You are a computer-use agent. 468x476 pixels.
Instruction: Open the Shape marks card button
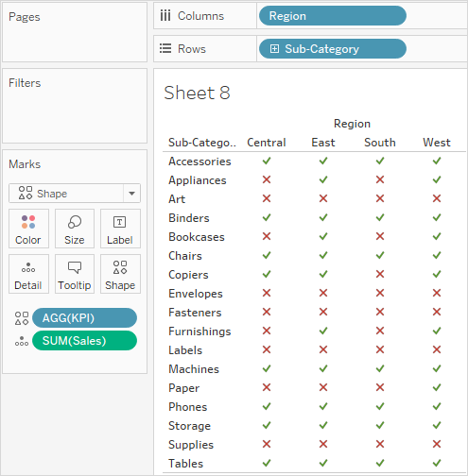(120, 274)
